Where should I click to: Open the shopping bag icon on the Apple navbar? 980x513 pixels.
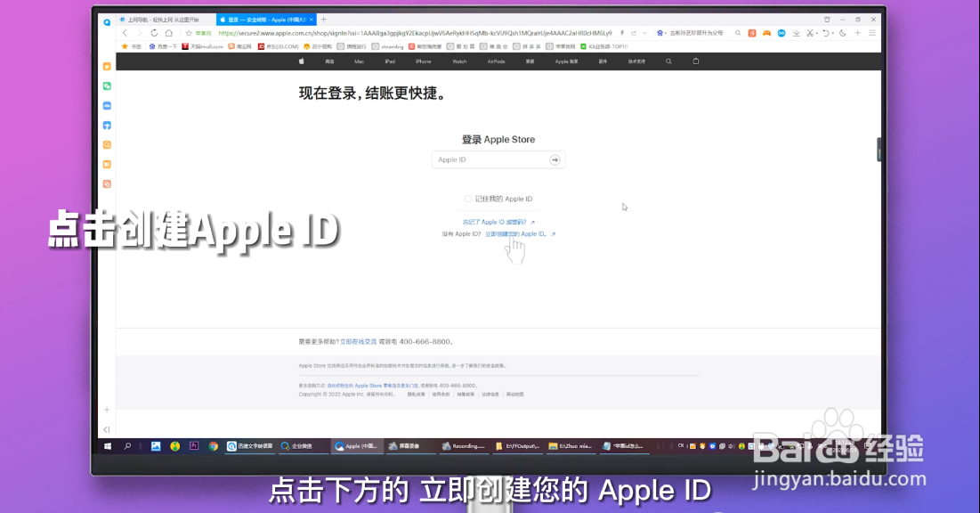(x=696, y=61)
